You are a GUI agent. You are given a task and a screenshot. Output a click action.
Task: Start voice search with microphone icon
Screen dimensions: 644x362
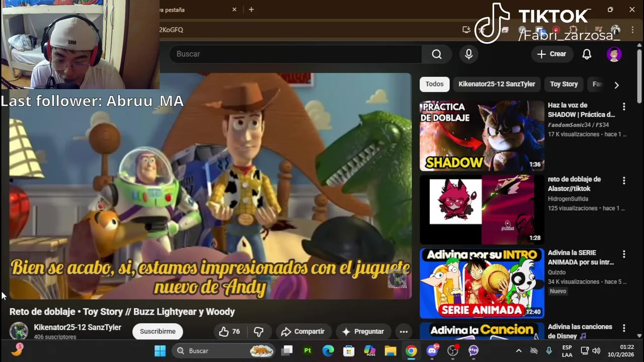469,54
